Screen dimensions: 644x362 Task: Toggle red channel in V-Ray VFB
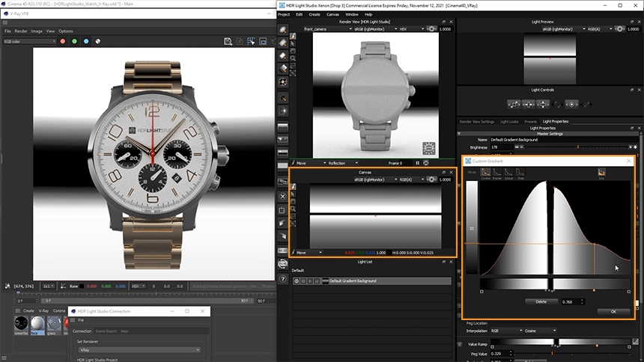pyautogui.click(x=62, y=41)
